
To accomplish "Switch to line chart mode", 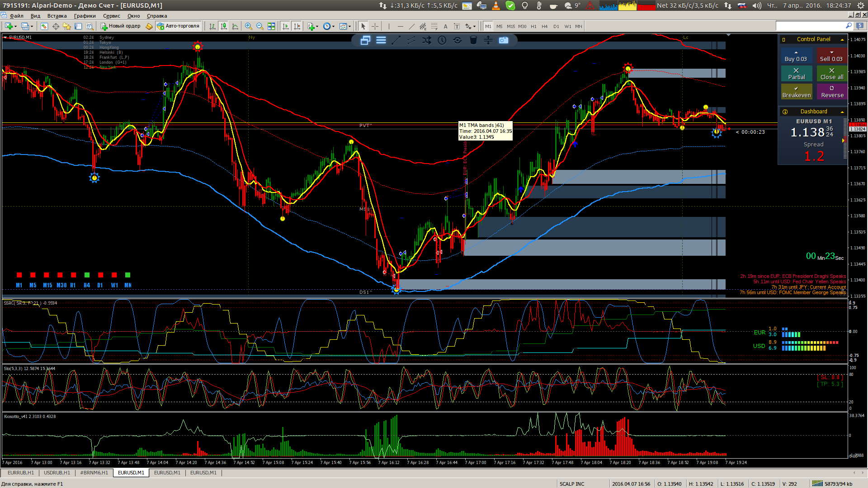I will 235,26.
